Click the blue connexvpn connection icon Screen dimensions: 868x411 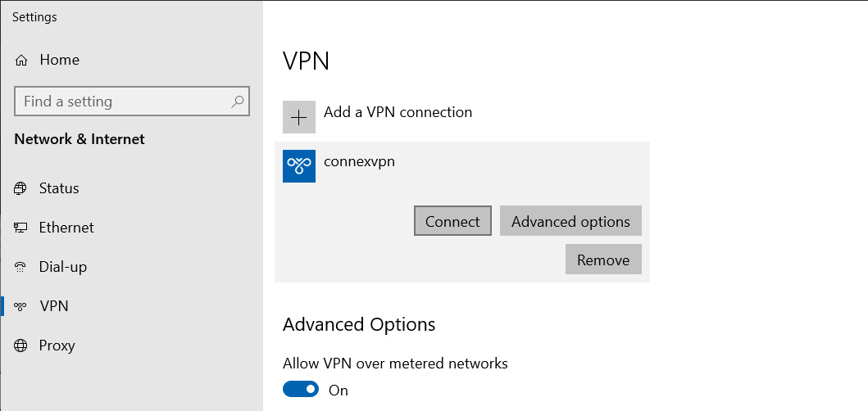[299, 166]
